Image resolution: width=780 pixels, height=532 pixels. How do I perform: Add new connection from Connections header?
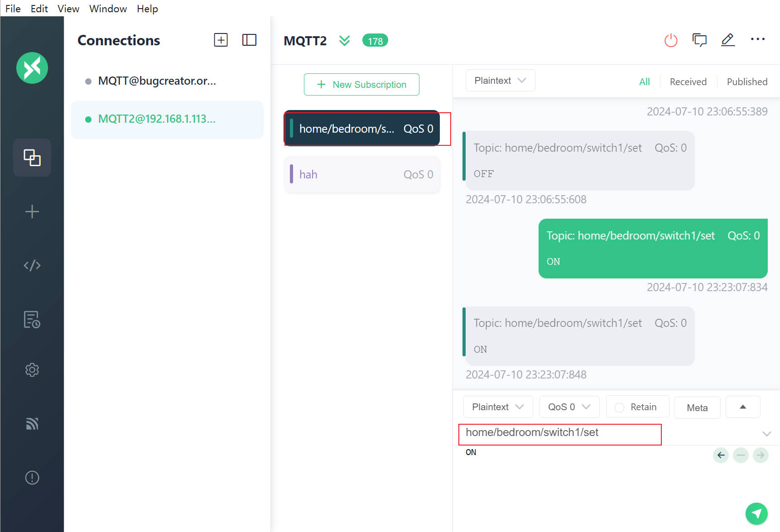tap(221, 40)
